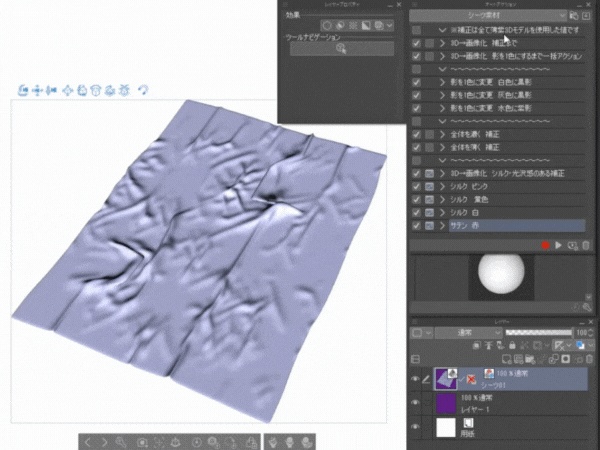Hide the シーツ01 layer
This screenshot has height=450, width=600.
415,379
